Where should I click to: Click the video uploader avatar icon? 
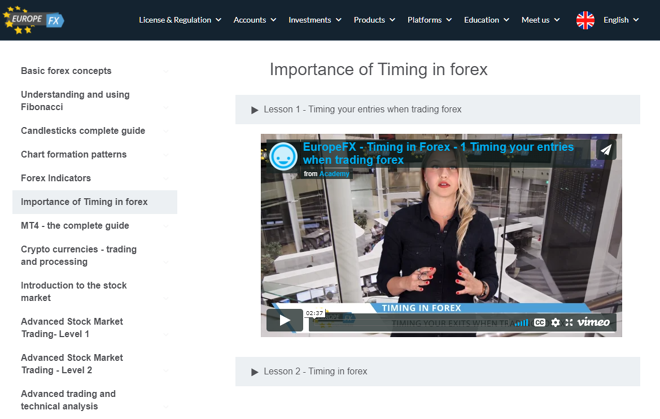click(x=283, y=156)
